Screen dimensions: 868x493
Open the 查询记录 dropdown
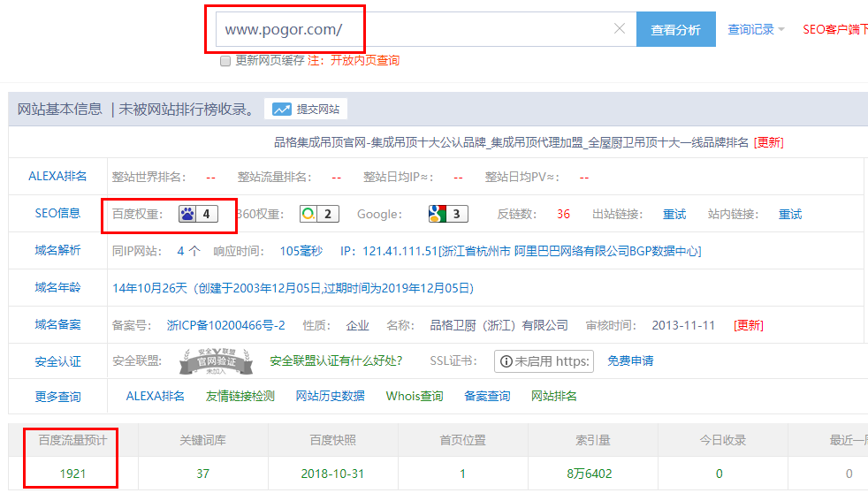(756, 29)
